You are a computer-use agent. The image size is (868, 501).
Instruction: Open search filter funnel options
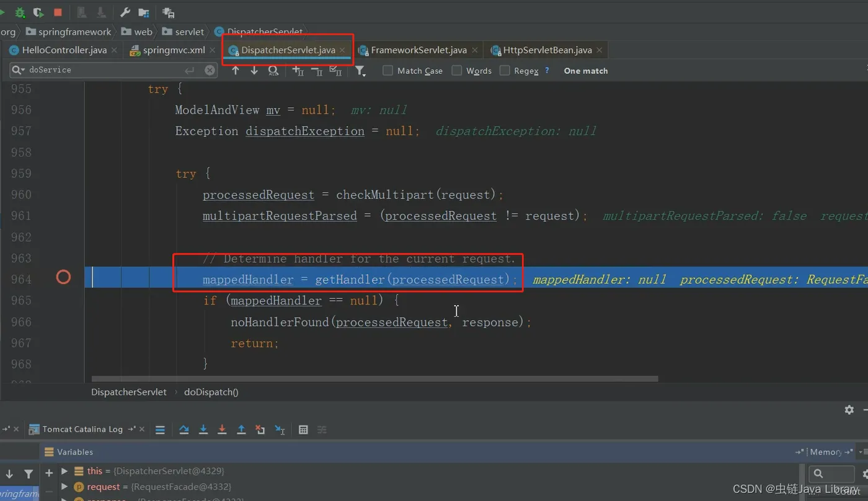point(360,71)
